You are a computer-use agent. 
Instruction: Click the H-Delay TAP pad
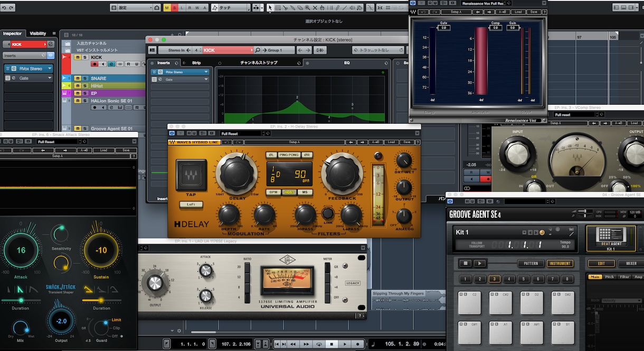point(191,175)
